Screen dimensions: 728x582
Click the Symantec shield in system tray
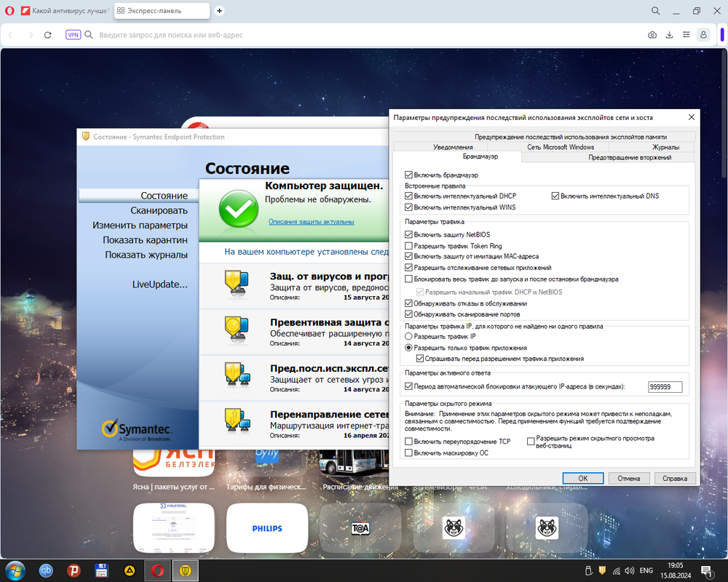(602, 570)
